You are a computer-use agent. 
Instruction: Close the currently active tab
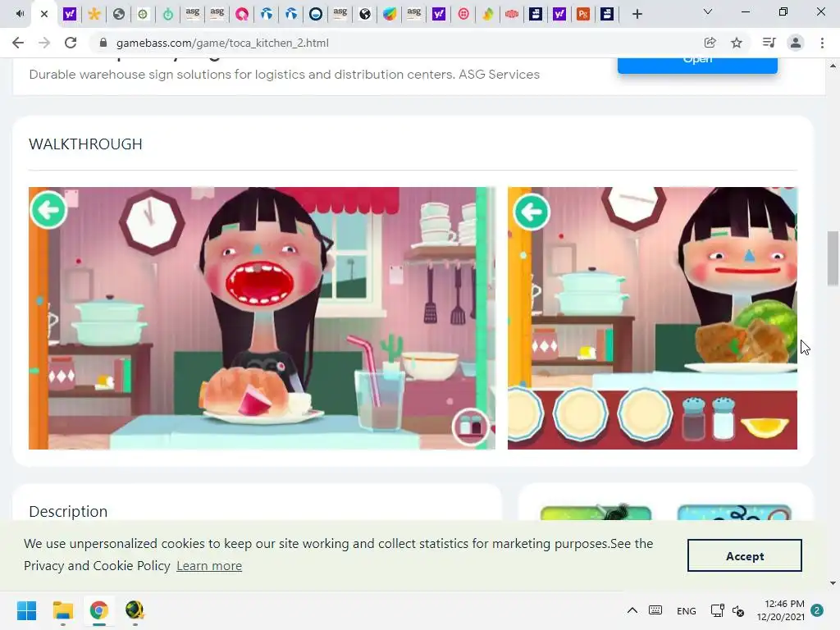[x=44, y=14]
